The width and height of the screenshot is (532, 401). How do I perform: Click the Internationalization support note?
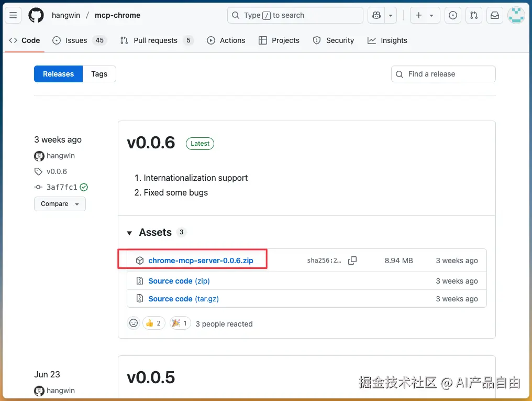(196, 178)
